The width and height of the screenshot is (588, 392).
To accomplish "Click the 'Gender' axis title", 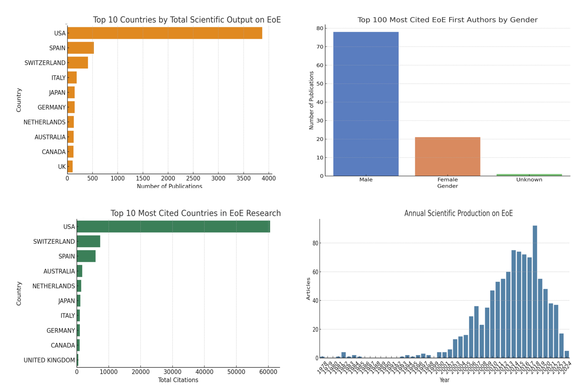I will [448, 186].
